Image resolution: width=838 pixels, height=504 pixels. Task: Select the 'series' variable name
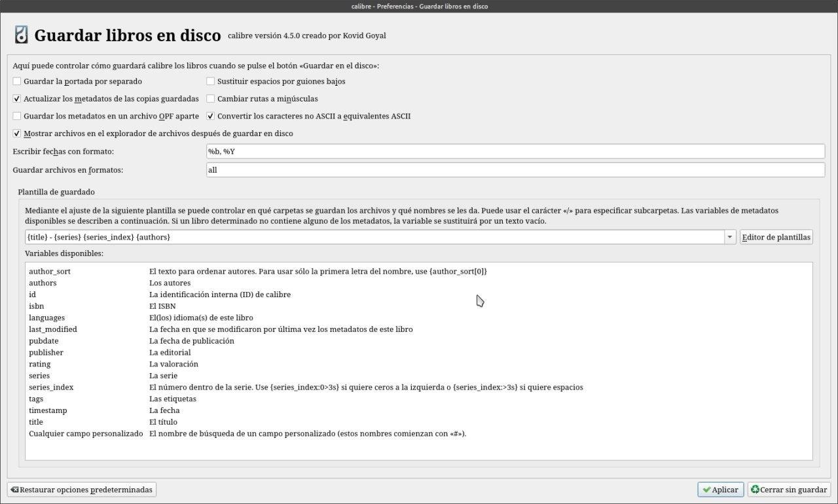pos(39,376)
